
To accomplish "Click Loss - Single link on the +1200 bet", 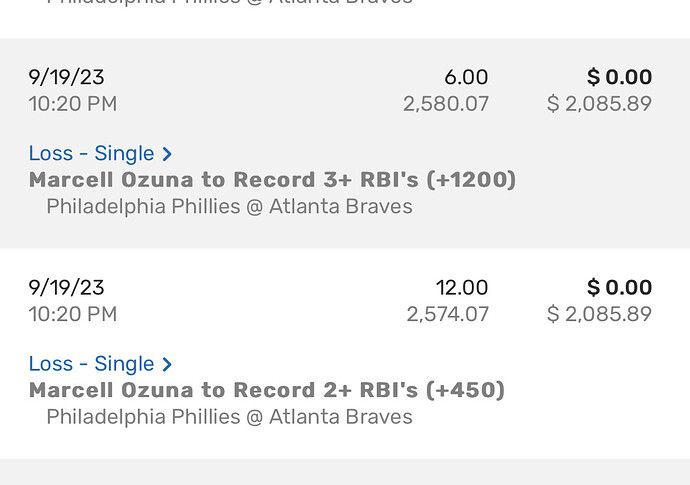I will click(92, 154).
